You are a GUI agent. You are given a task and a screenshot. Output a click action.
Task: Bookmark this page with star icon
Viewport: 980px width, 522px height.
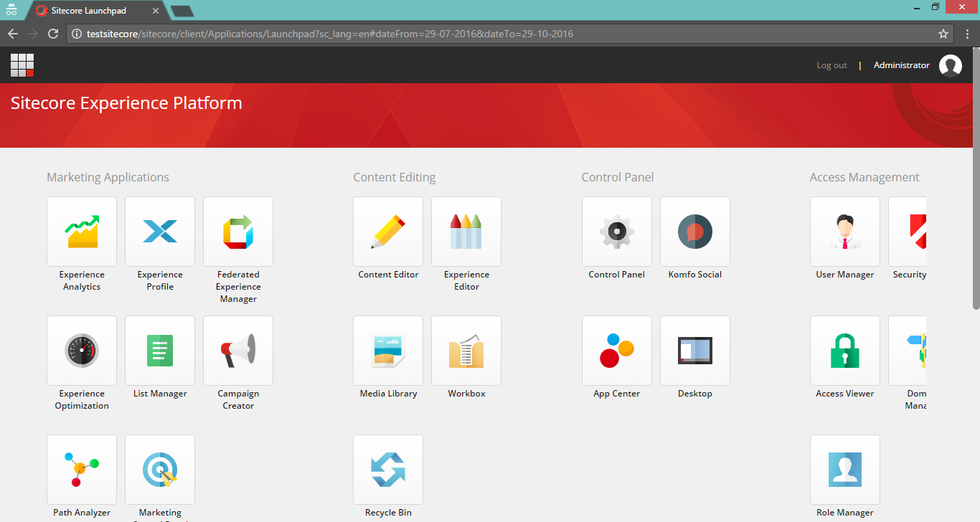943,34
